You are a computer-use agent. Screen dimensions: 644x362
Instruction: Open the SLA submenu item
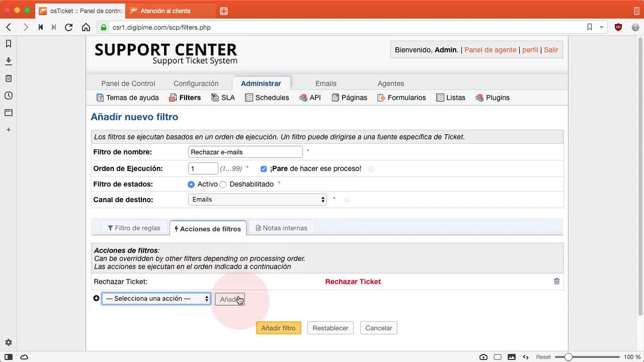click(x=223, y=98)
